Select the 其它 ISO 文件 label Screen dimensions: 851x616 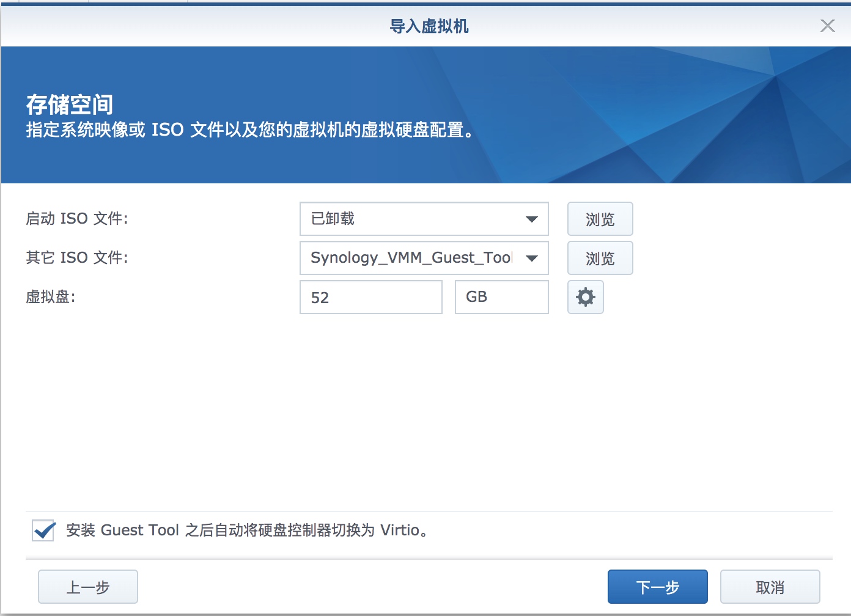pyautogui.click(x=77, y=258)
